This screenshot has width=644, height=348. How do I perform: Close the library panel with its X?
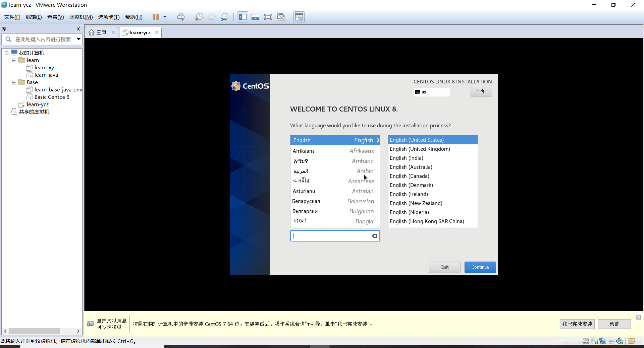[x=78, y=29]
